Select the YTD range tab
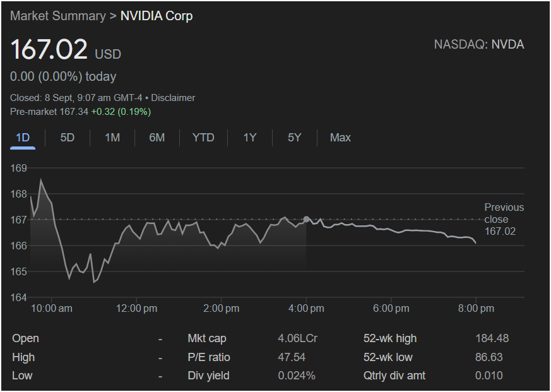The image size is (551, 392). (203, 138)
